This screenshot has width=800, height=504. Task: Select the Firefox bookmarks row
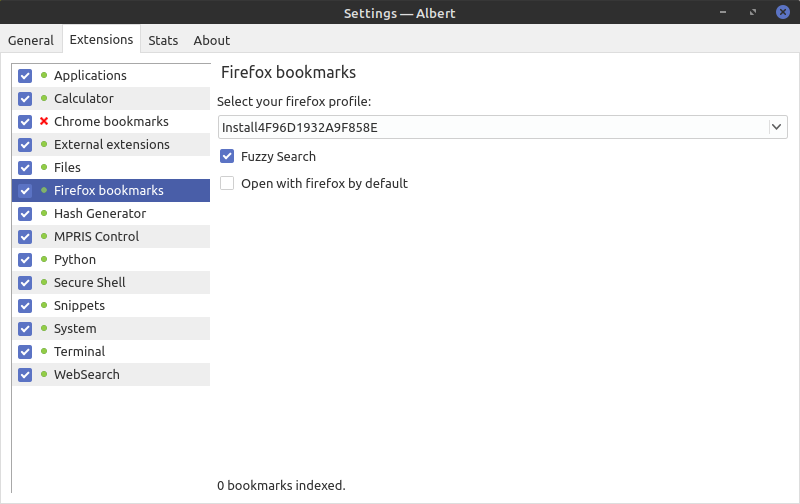coord(111,190)
